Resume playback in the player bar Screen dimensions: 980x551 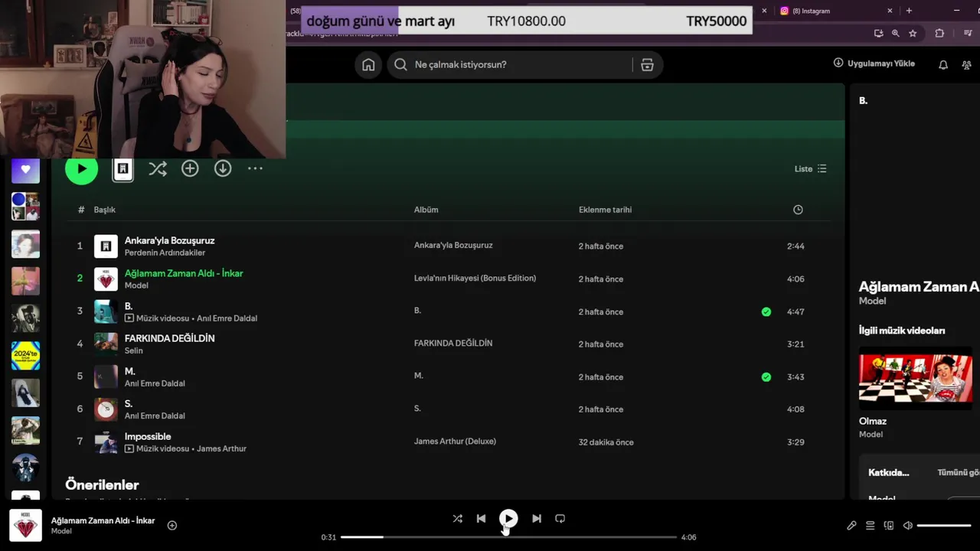pyautogui.click(x=508, y=518)
